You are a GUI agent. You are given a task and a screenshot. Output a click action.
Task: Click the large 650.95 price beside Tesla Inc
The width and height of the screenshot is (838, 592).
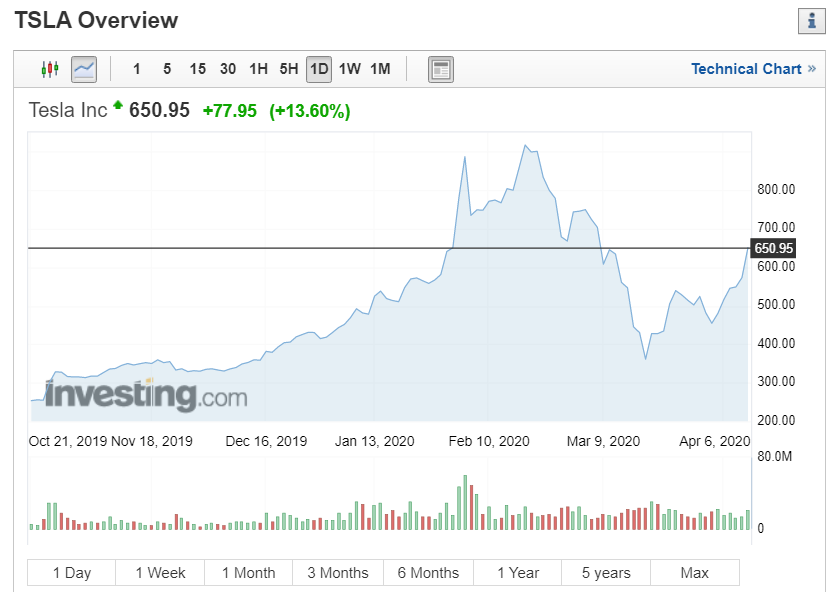159,110
